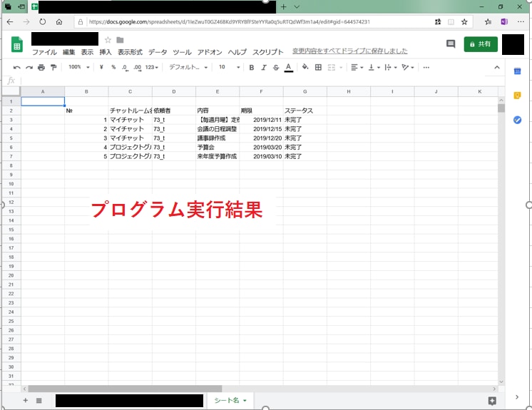532x410 pixels.
Task: Increase decimal places using the .00 icon
Action: pos(138,68)
